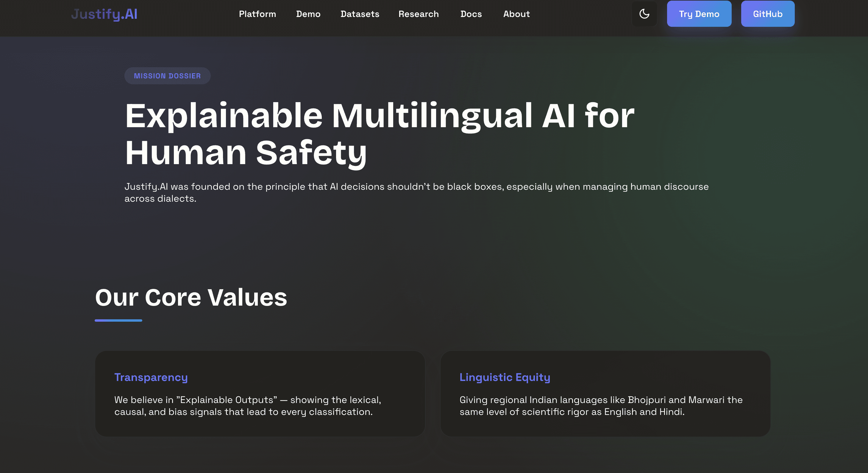
Task: Click the MISSION DOSSIER badge
Action: (167, 76)
